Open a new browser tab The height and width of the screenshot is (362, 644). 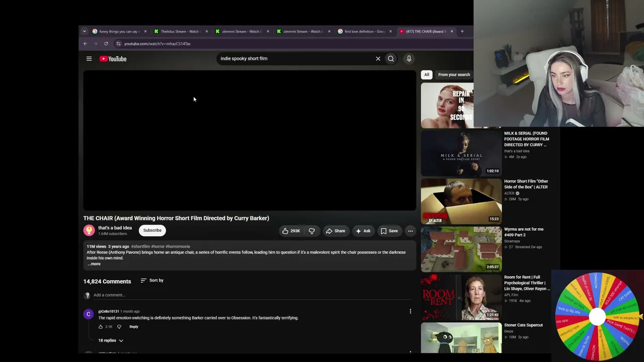pyautogui.click(x=462, y=31)
